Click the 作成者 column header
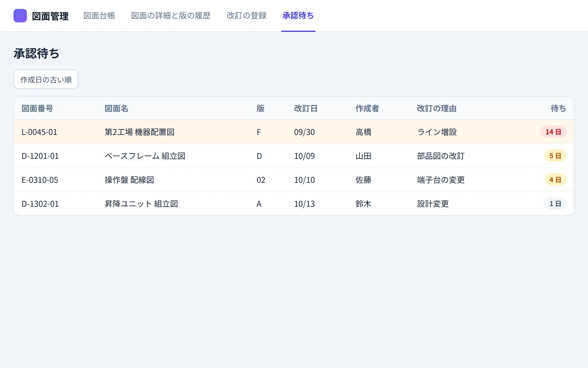Viewport: 588px width, 368px height. (x=367, y=109)
